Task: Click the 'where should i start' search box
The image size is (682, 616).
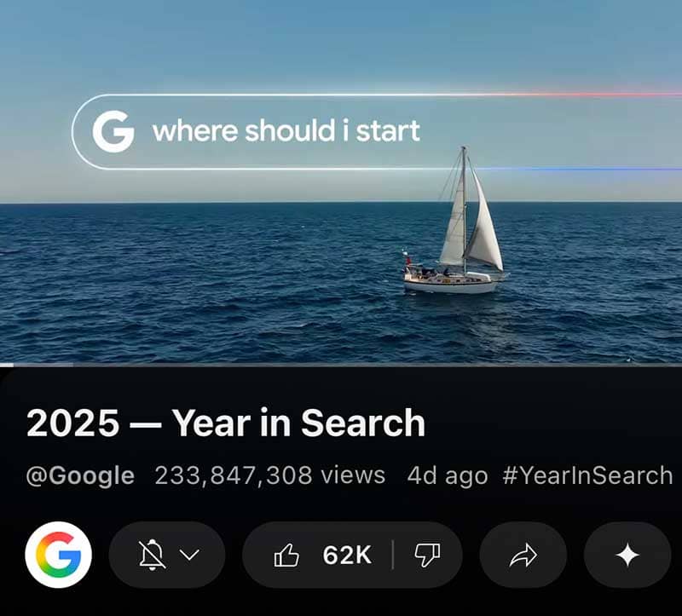Action: 377,131
